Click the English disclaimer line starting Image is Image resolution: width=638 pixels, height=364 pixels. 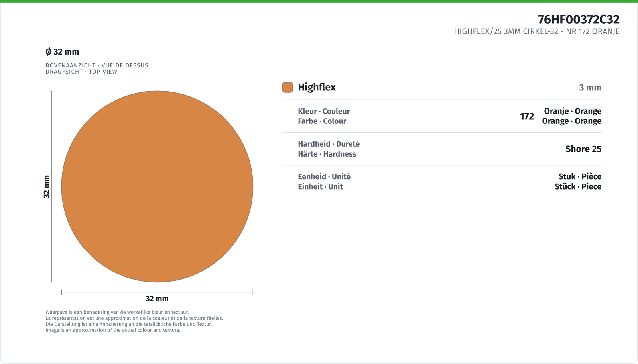pos(113,330)
